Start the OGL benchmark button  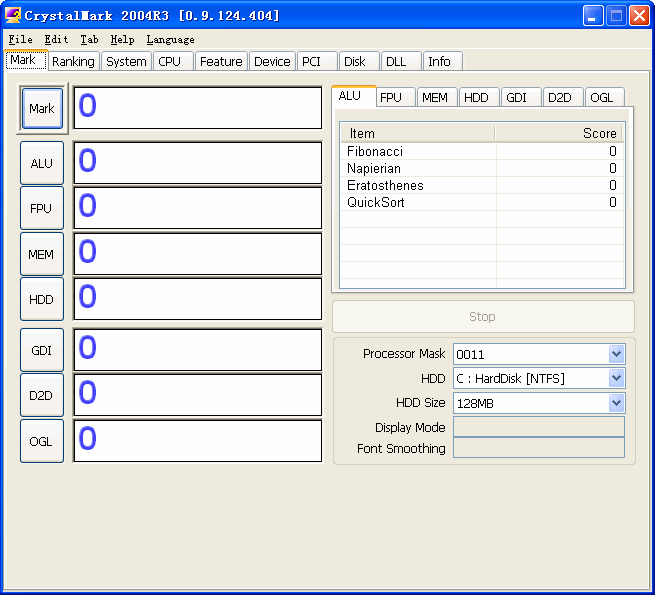click(x=42, y=441)
